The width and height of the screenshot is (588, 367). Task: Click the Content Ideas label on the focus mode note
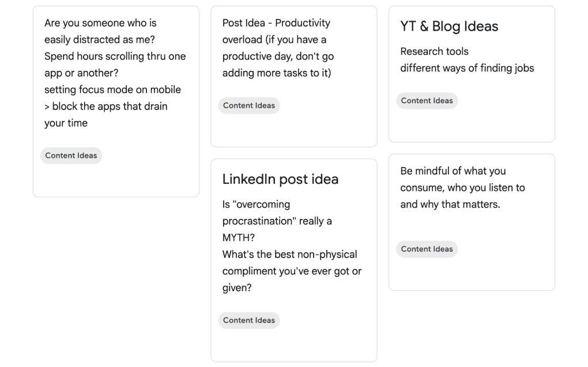tap(71, 156)
